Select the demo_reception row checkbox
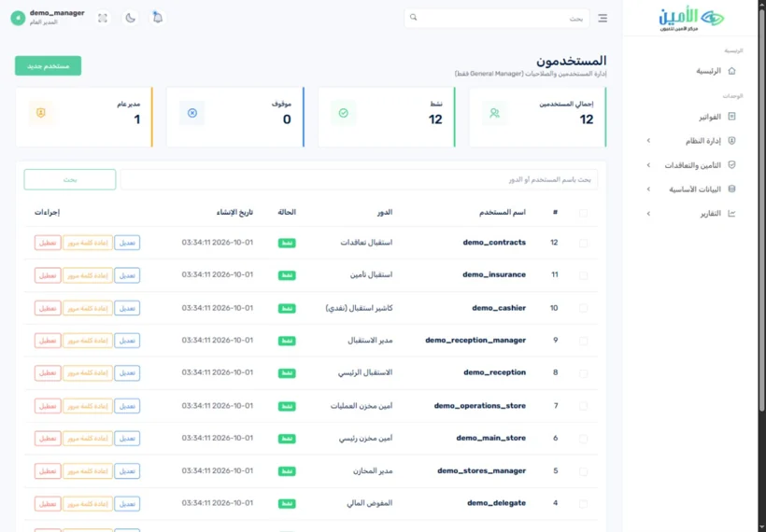 tap(583, 373)
